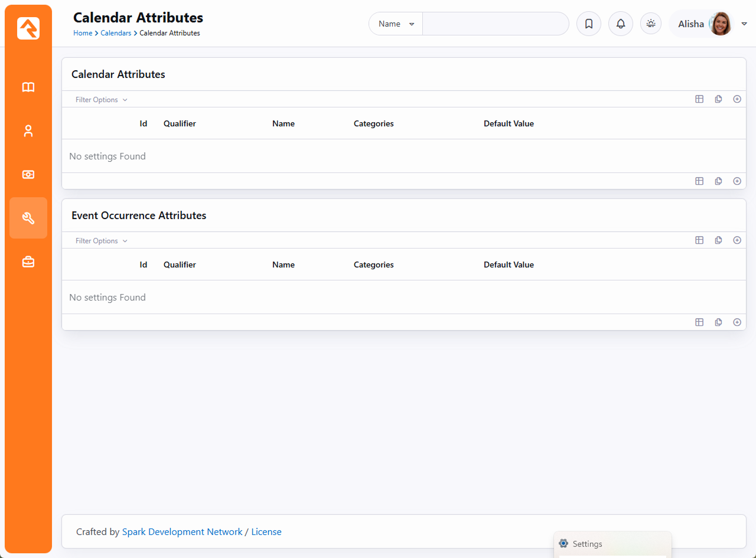Click top table icon in Event Occurrence Attributes grid
The image size is (756, 558).
(x=699, y=240)
